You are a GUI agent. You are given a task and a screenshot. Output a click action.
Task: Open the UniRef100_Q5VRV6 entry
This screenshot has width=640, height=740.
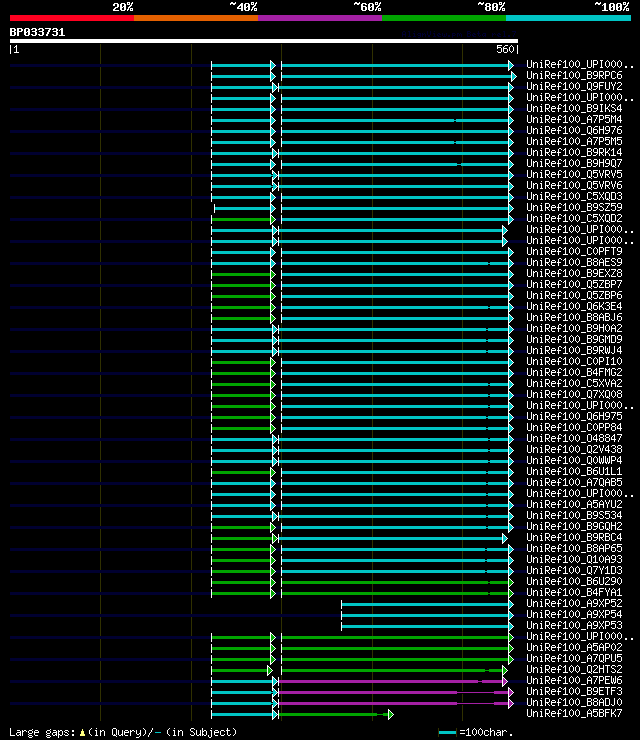pos(574,185)
